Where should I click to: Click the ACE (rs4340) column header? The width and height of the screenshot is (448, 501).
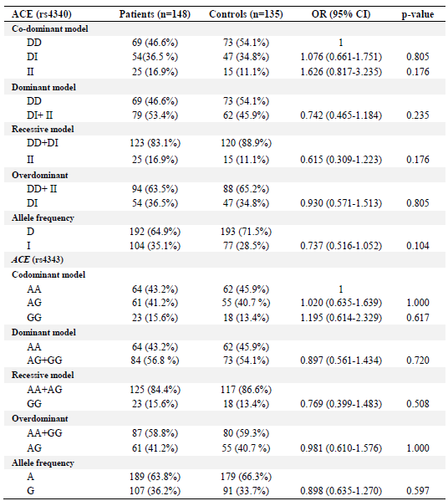pyautogui.click(x=42, y=14)
